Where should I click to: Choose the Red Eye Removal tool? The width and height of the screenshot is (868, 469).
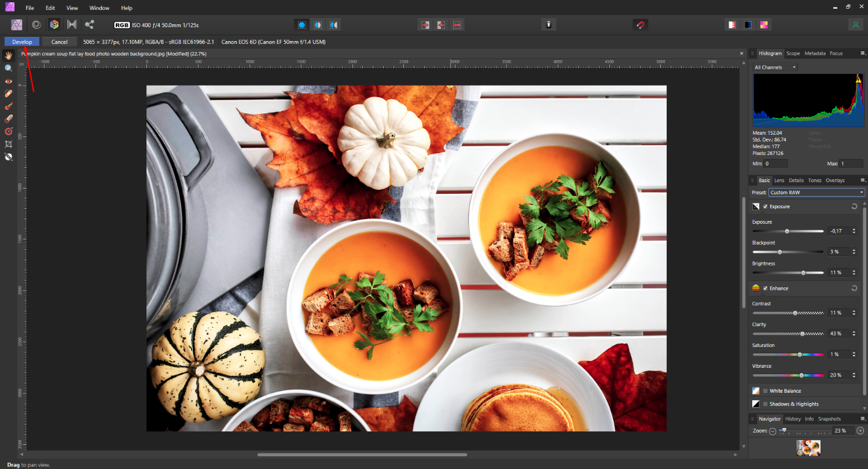click(x=9, y=81)
